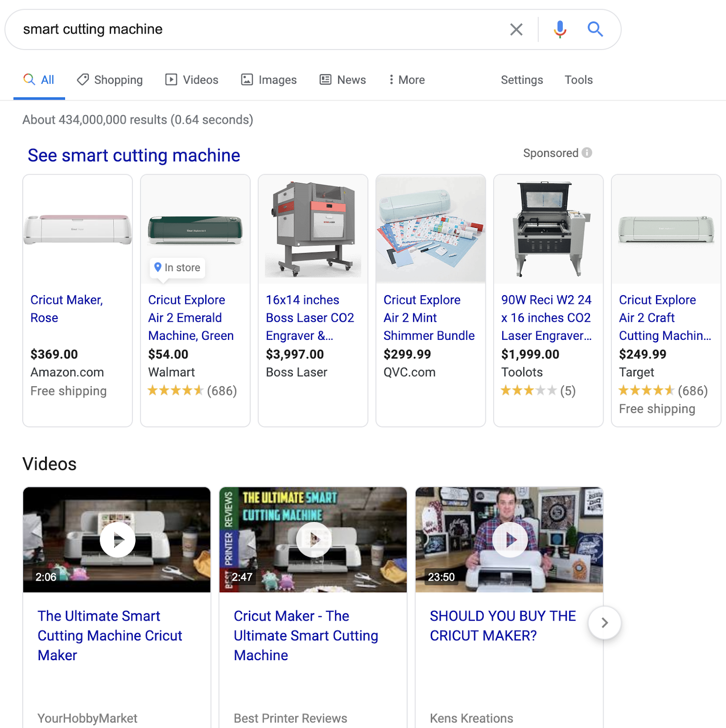Start voice search with the microphone icon
The width and height of the screenshot is (726, 728).
(x=560, y=30)
